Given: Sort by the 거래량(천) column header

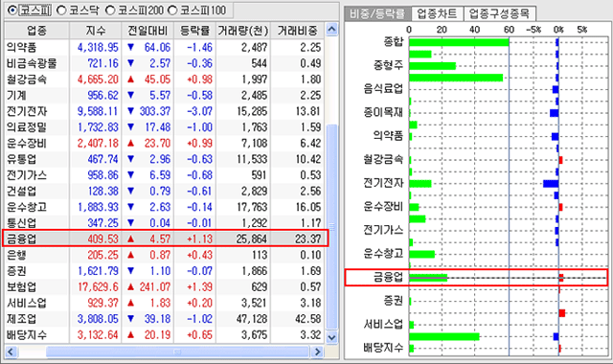Looking at the screenshot, I should coord(243,31).
